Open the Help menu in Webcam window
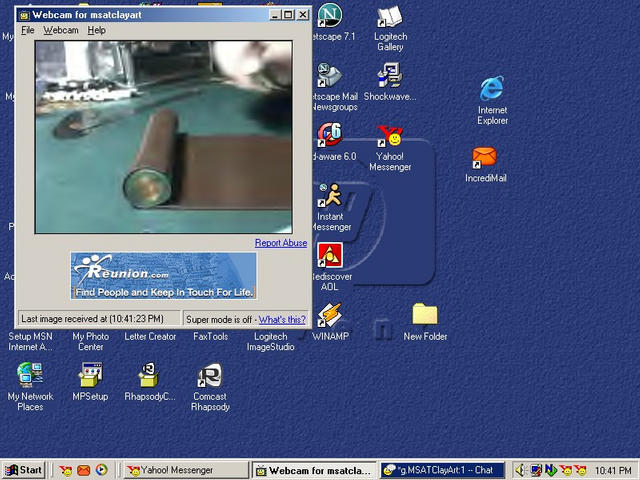This screenshot has height=480, width=640. coord(96,30)
